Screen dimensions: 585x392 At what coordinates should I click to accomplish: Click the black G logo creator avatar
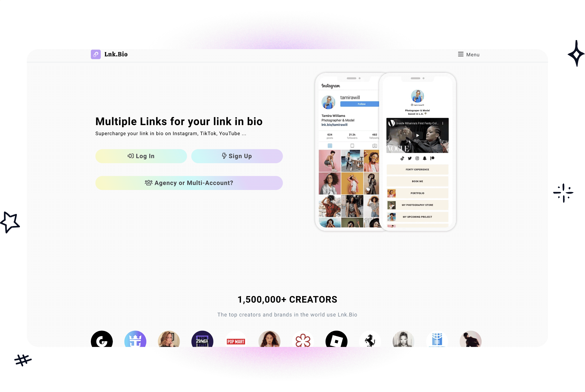[102, 339]
